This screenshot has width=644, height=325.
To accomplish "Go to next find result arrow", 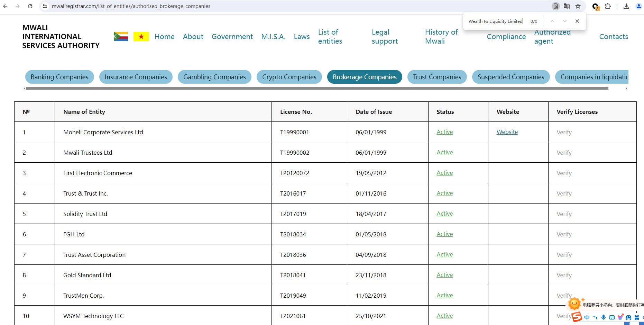I will point(565,21).
